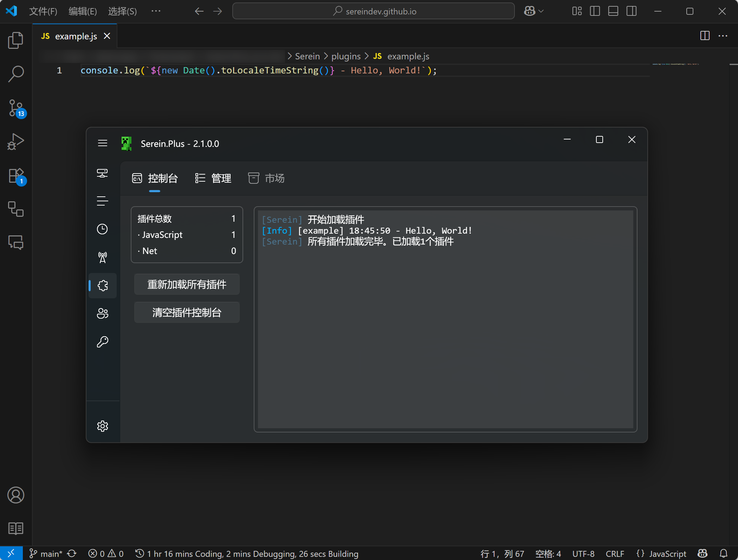Open Serein settings gear

coord(102,426)
